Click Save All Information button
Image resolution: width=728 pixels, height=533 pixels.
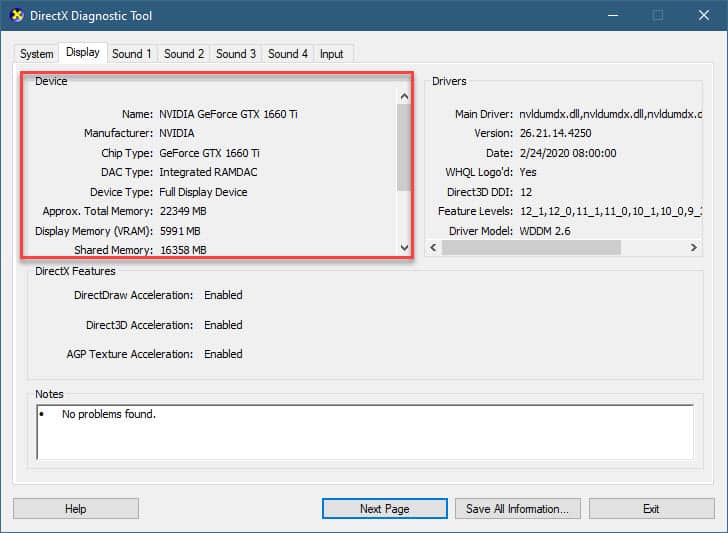(518, 509)
